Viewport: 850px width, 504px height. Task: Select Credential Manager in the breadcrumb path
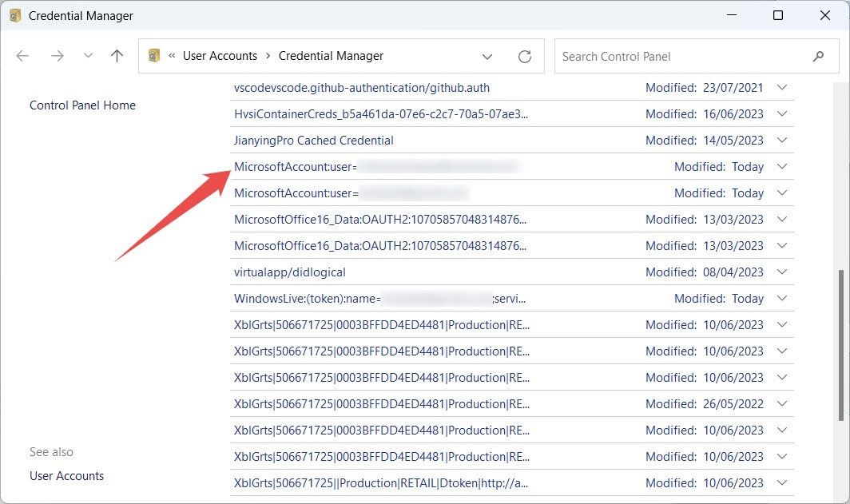tap(331, 56)
